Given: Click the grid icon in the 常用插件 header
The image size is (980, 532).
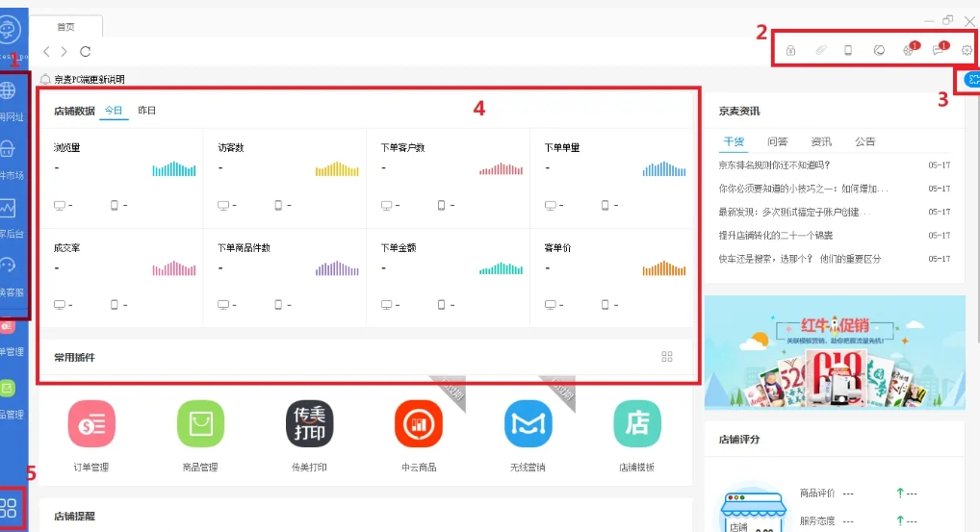Looking at the screenshot, I should [x=667, y=357].
